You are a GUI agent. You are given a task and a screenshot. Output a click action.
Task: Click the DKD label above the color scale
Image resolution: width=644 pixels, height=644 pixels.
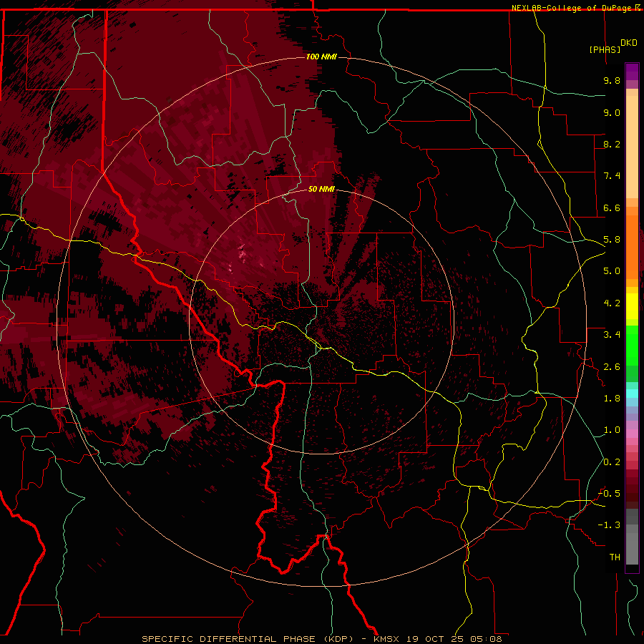tap(629, 43)
